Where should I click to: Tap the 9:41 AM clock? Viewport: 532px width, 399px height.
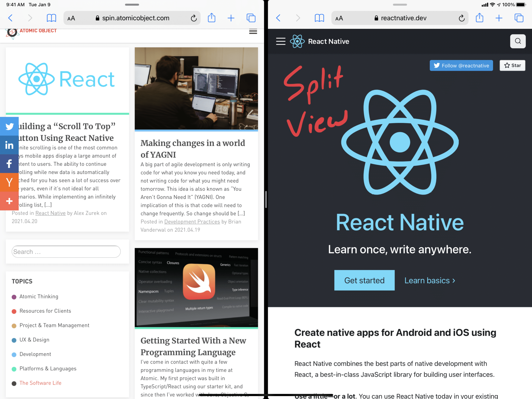click(15, 5)
